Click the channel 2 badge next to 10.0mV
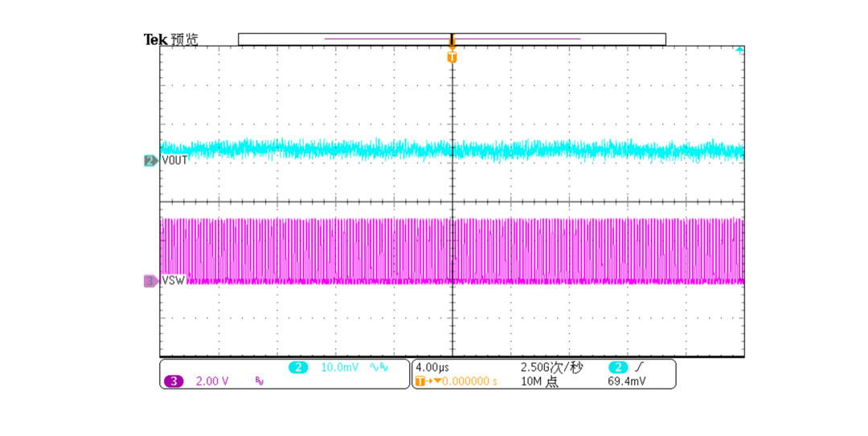Viewport: 868px width, 436px height. point(298,368)
